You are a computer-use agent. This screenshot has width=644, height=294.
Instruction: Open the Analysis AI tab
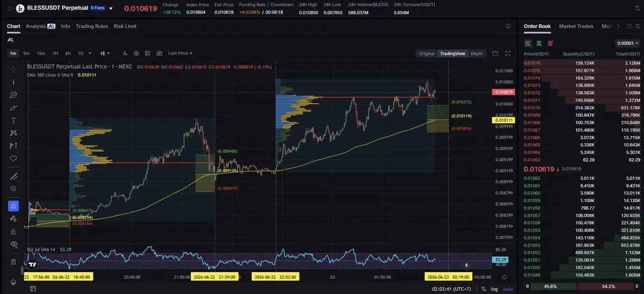[40, 26]
